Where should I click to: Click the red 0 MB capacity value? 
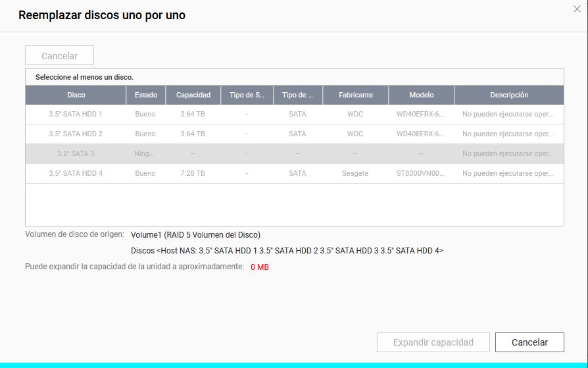[x=259, y=267]
